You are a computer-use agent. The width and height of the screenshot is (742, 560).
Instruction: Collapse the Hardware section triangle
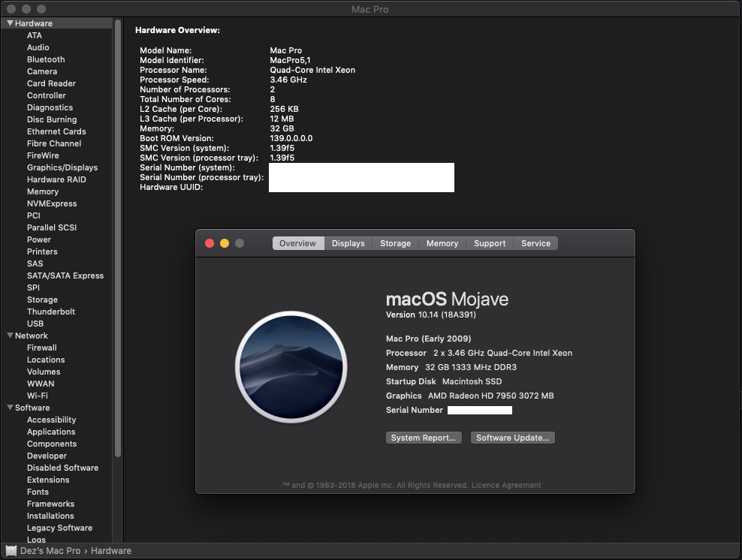(x=10, y=23)
